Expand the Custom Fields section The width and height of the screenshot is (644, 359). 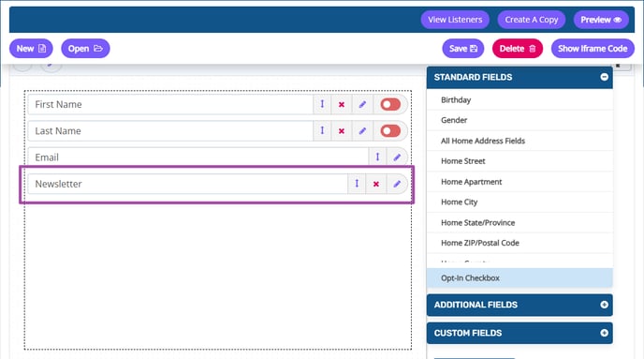tap(604, 333)
